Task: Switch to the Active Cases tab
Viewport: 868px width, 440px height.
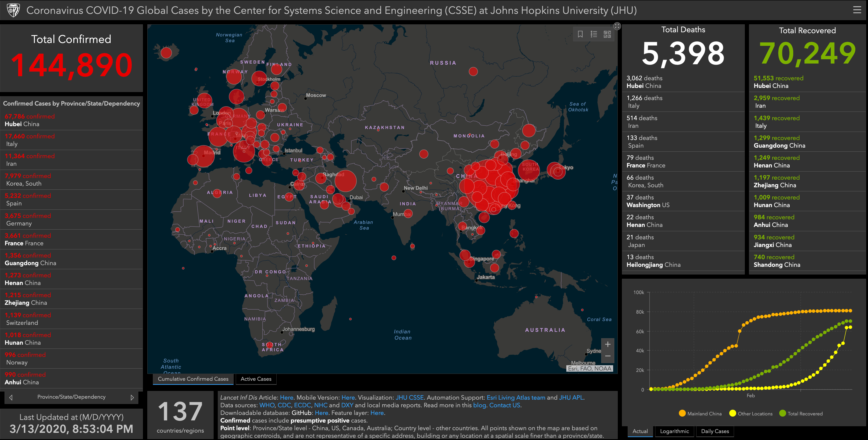Action: (x=256, y=379)
